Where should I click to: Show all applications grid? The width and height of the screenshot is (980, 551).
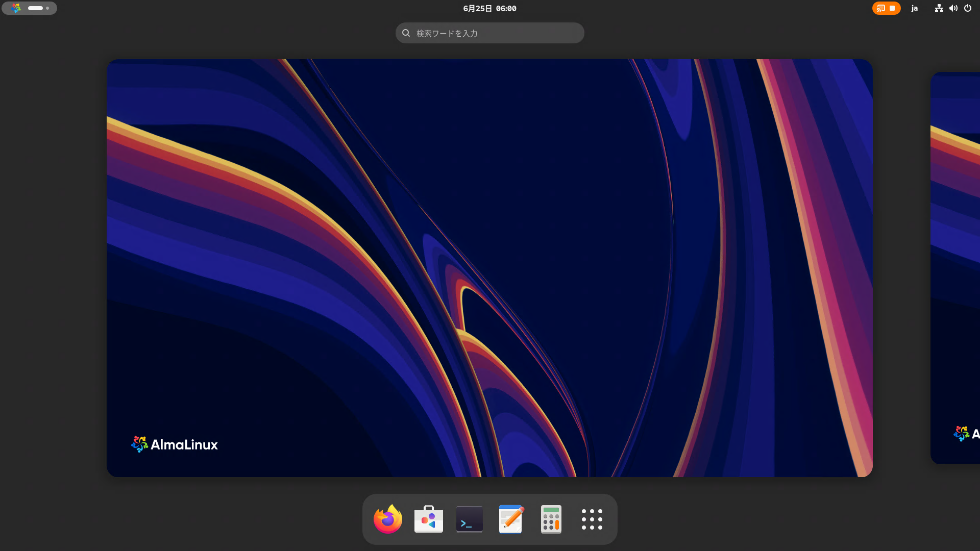pyautogui.click(x=592, y=519)
